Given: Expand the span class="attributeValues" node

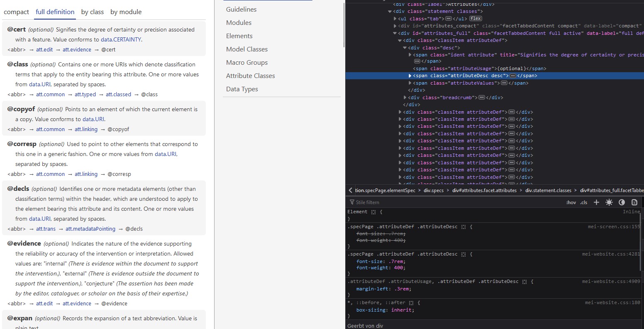Looking at the screenshot, I should (x=410, y=83).
